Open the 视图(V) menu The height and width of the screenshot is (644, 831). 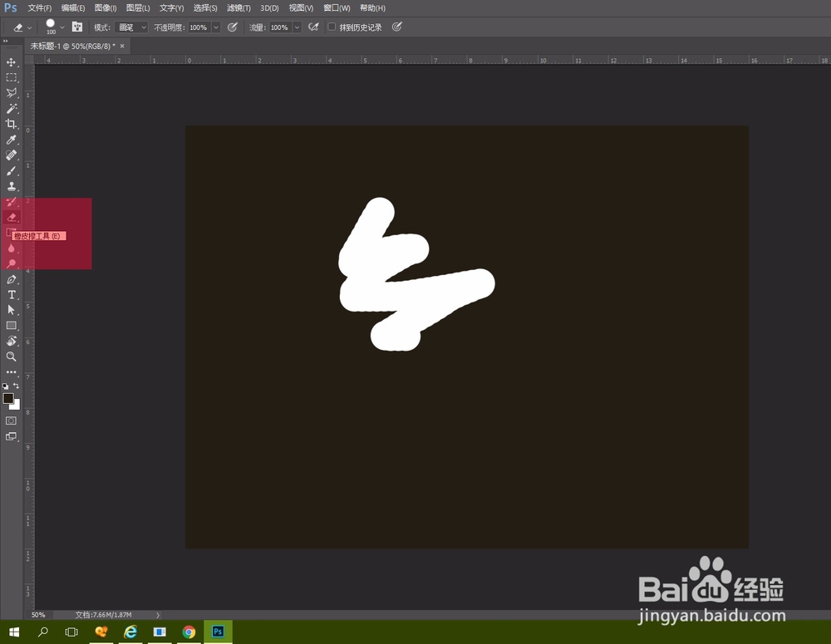(301, 8)
